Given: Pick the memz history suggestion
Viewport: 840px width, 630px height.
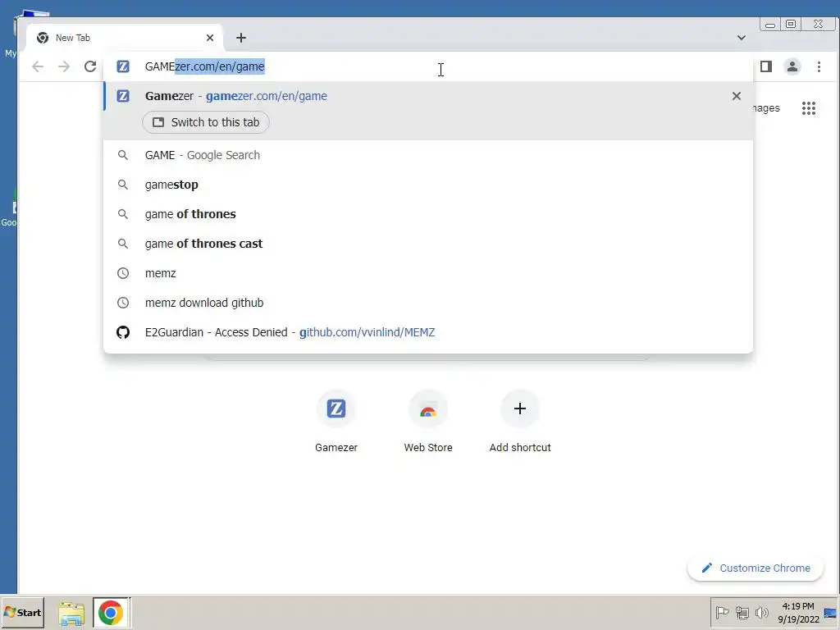Looking at the screenshot, I should (x=428, y=272).
